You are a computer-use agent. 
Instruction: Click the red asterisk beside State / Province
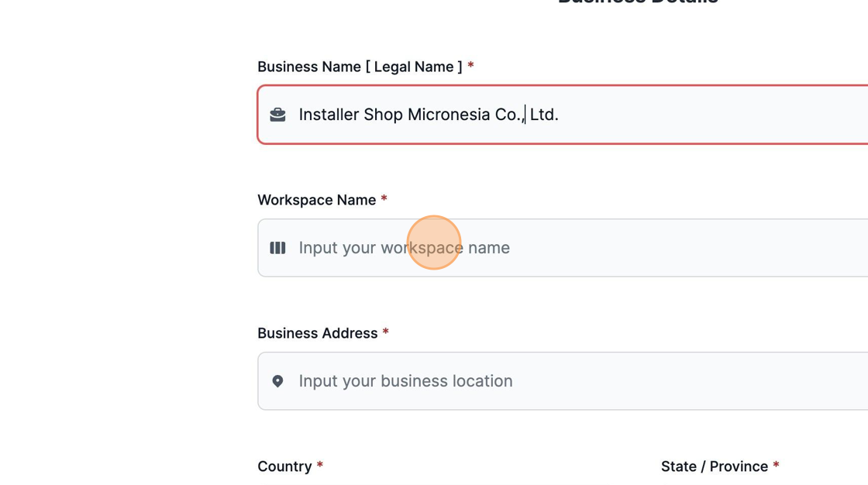coord(776,465)
